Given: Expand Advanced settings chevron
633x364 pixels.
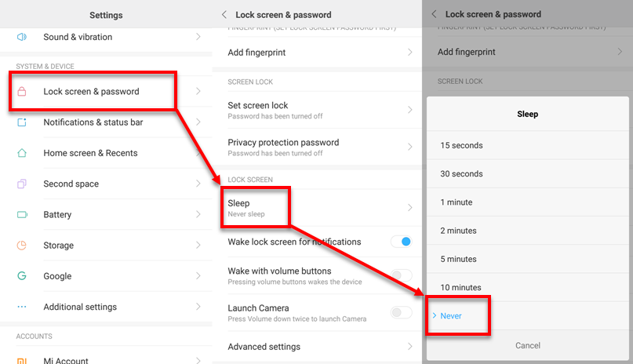Looking at the screenshot, I should tap(409, 346).
